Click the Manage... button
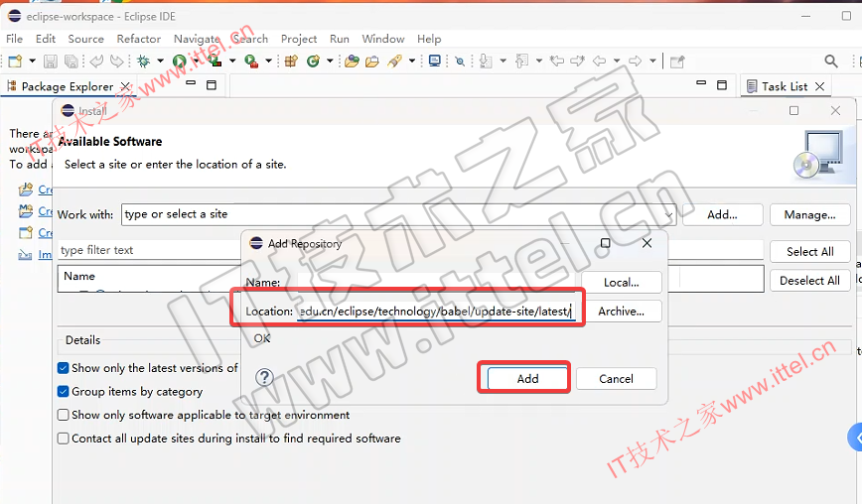Screen dimensions: 862x504 point(809,214)
